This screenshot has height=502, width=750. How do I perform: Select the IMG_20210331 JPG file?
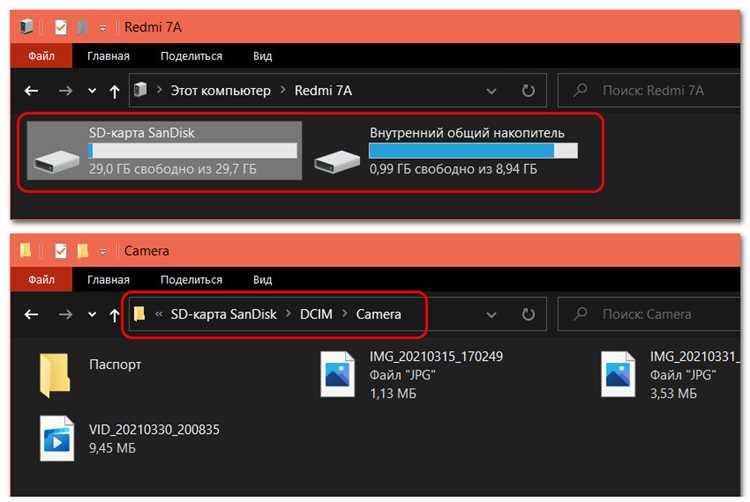(x=670, y=375)
